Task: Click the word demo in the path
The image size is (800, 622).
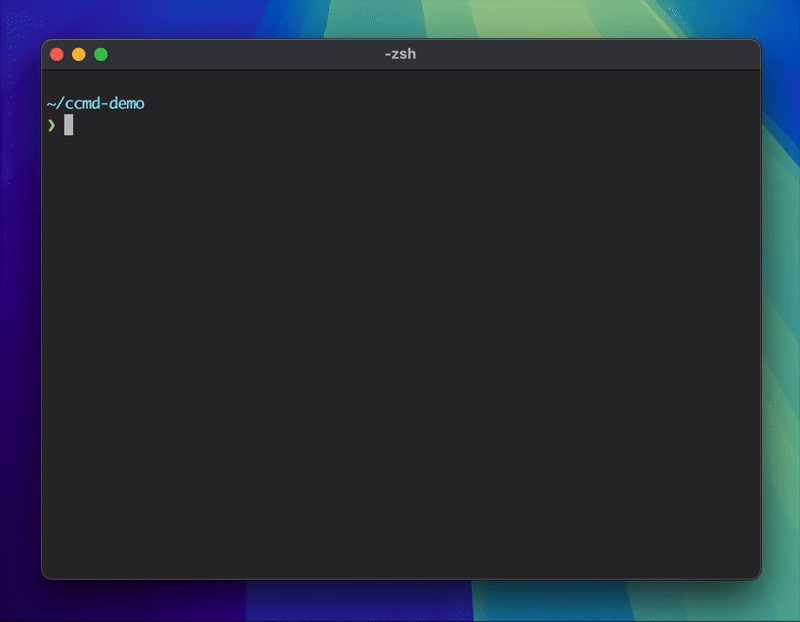Action: (126, 104)
